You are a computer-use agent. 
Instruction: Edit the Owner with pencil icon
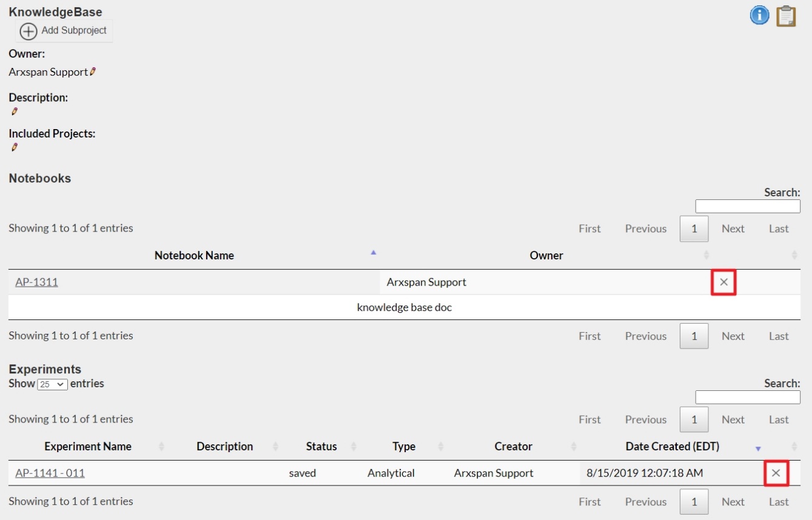pyautogui.click(x=93, y=72)
